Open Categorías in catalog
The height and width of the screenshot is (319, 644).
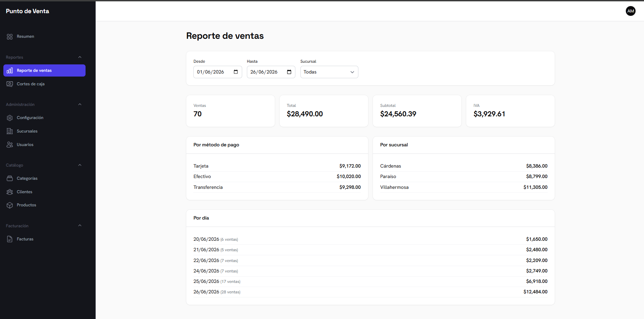(44, 178)
